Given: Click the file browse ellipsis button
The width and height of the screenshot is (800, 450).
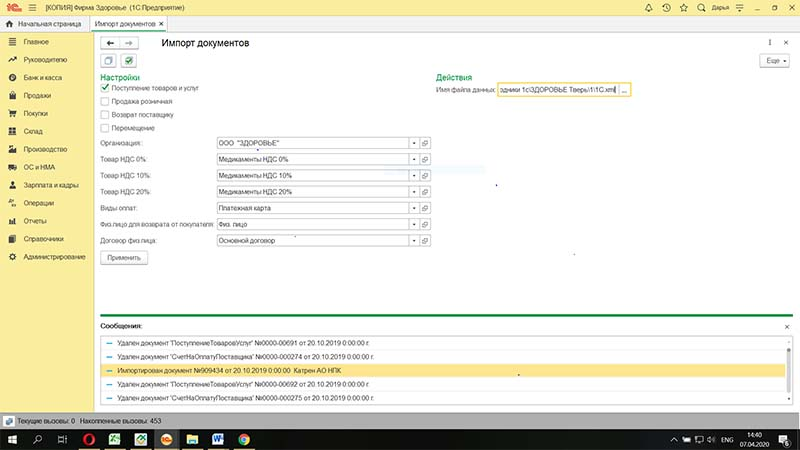Looking at the screenshot, I should [624, 90].
